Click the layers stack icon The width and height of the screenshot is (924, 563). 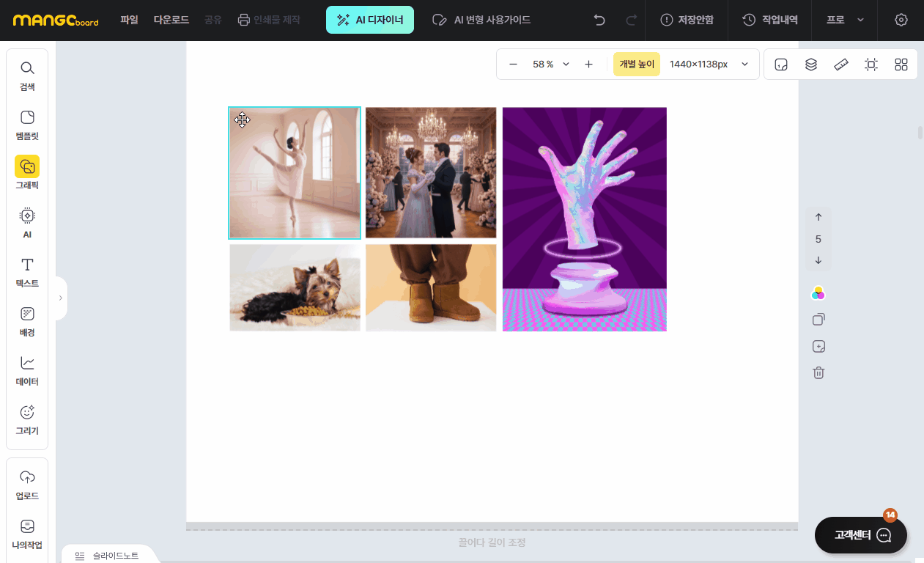point(811,65)
